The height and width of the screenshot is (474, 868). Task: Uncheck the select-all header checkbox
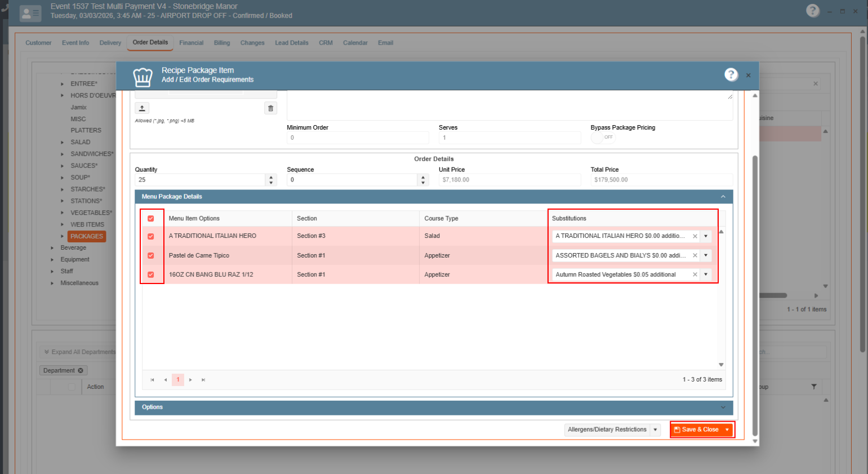pos(150,219)
